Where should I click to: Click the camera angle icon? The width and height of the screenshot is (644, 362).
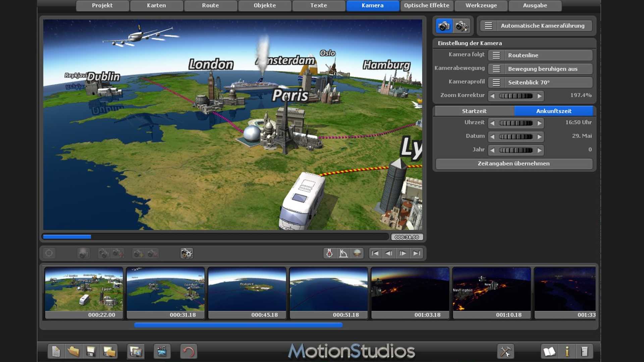coord(343,253)
